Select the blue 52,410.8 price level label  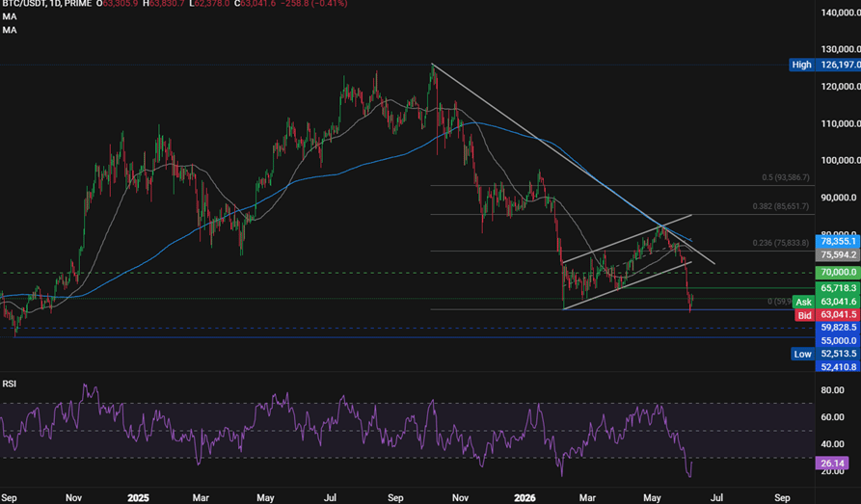tap(838, 367)
